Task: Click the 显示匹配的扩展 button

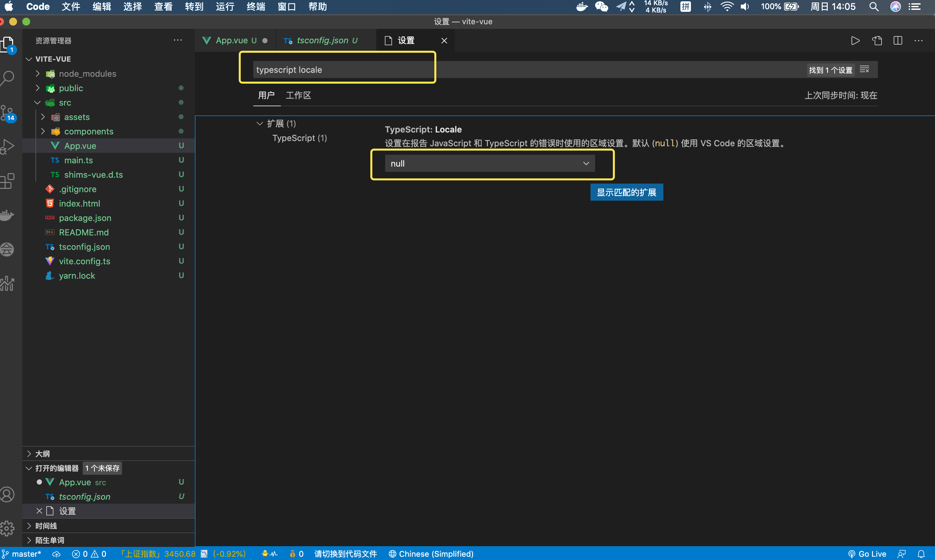Action: coord(626,192)
